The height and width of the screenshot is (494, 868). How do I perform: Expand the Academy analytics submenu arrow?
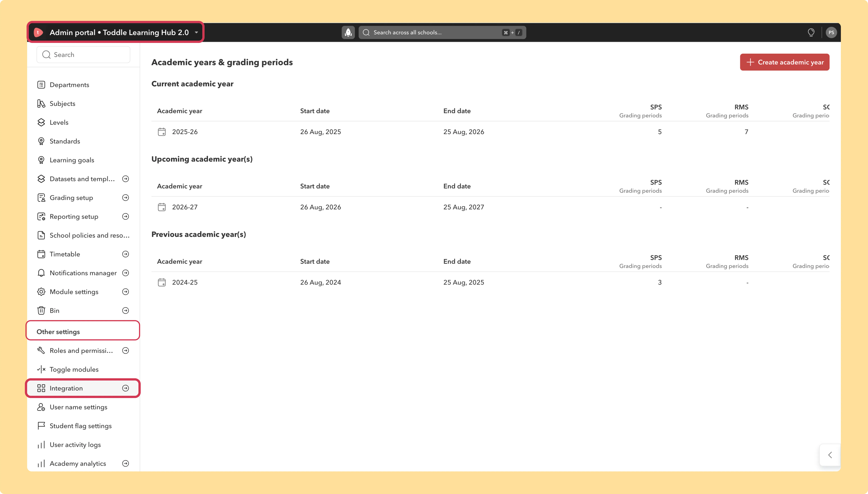tap(126, 464)
